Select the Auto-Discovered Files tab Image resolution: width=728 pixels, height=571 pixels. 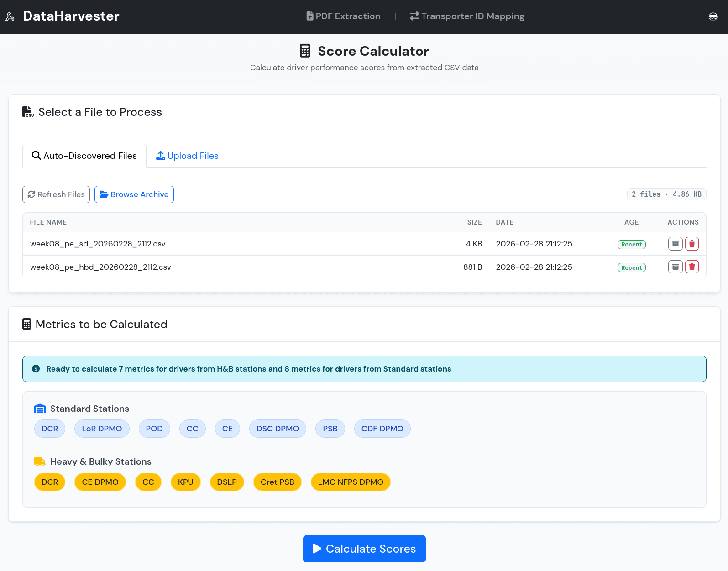click(x=84, y=156)
